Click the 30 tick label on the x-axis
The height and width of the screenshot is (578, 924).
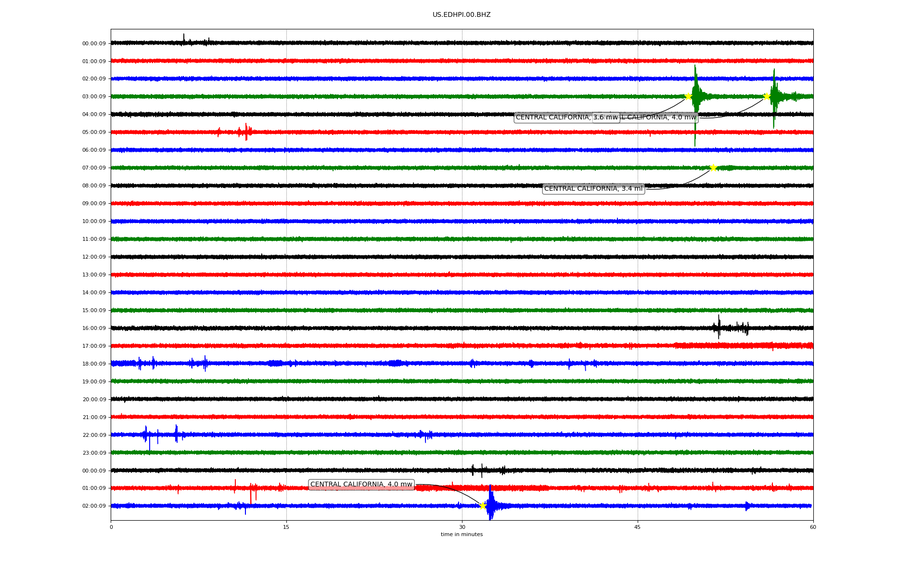point(462,527)
